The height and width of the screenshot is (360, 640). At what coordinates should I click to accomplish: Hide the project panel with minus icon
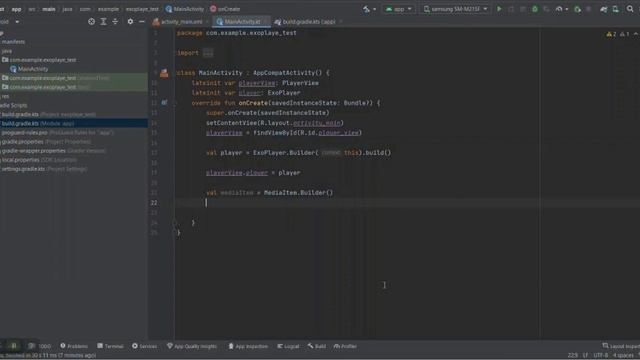[142, 22]
